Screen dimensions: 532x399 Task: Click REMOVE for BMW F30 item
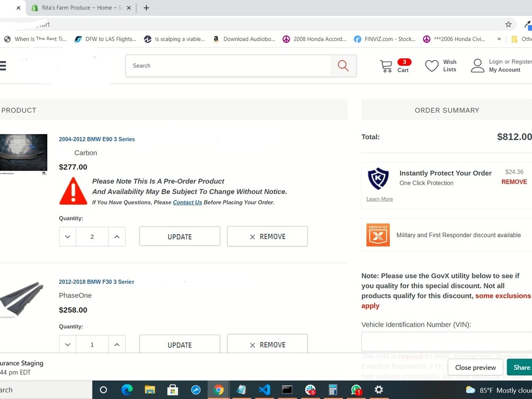click(268, 344)
